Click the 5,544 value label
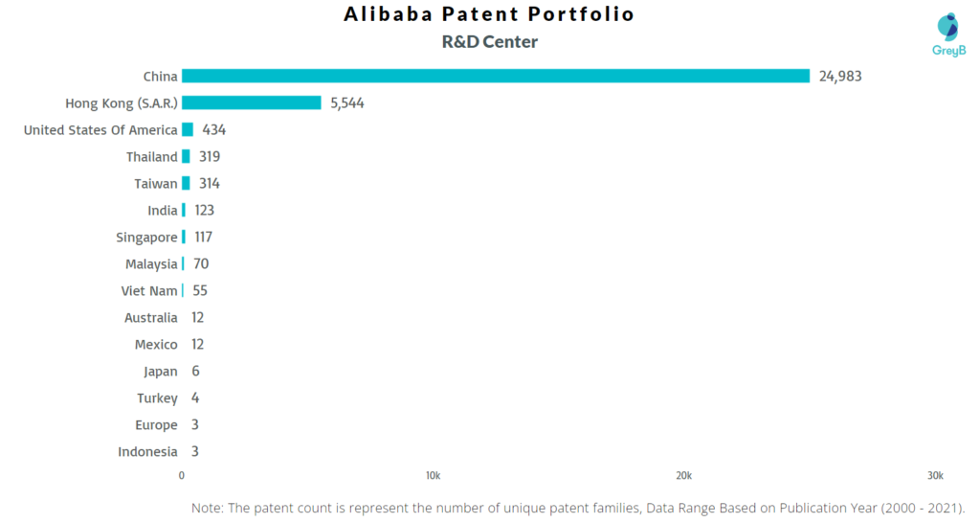 pos(347,102)
